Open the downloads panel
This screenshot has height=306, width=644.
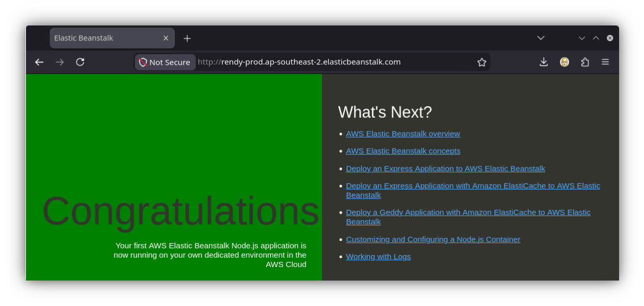544,62
